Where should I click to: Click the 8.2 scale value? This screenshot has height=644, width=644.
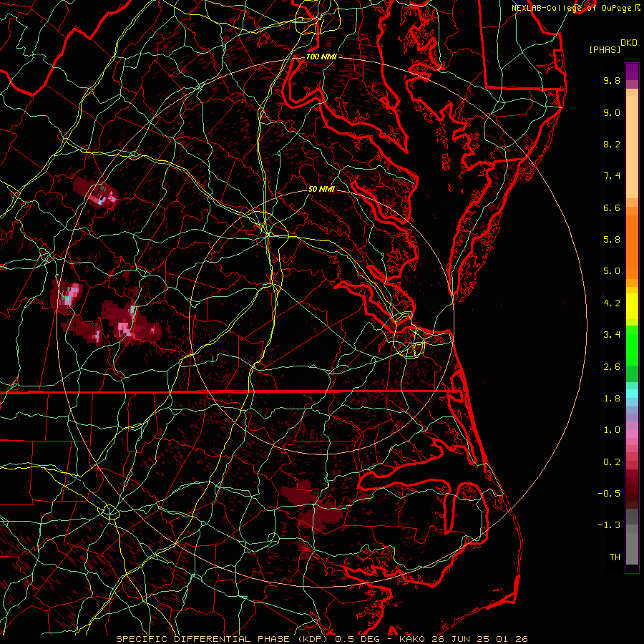[612, 144]
